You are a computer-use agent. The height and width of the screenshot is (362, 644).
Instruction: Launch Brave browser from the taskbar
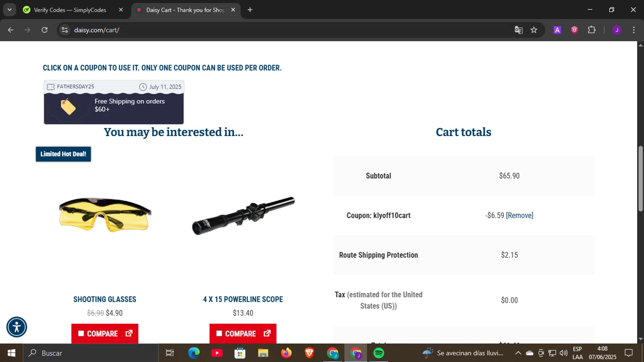(309, 353)
